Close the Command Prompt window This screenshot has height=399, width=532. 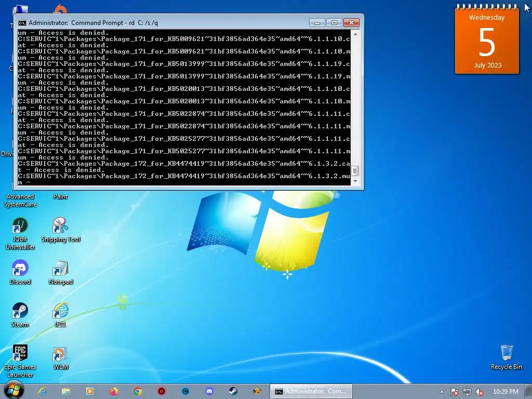click(x=351, y=23)
